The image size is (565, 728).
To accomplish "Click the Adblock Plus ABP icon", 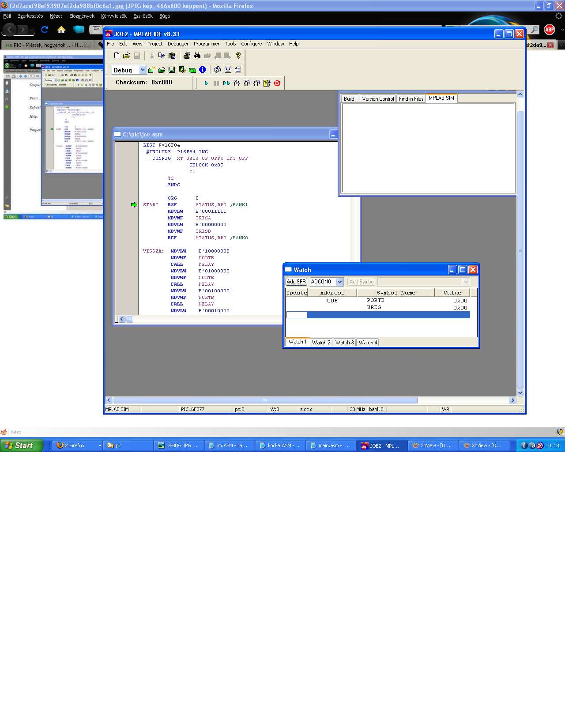I will [x=550, y=30].
